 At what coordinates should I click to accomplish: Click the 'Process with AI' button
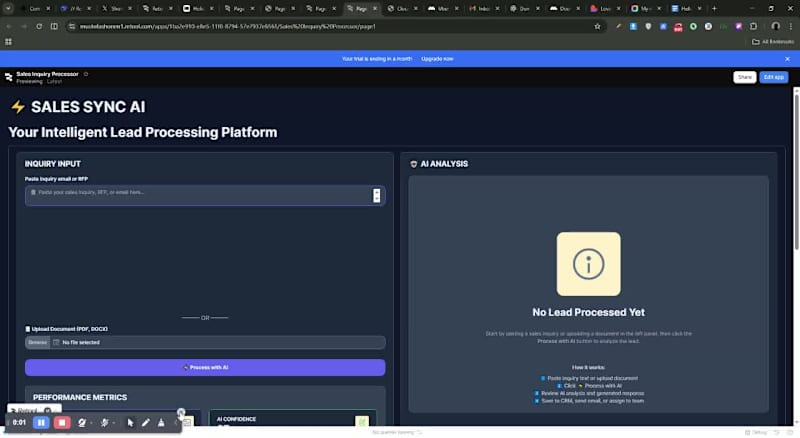coord(205,368)
